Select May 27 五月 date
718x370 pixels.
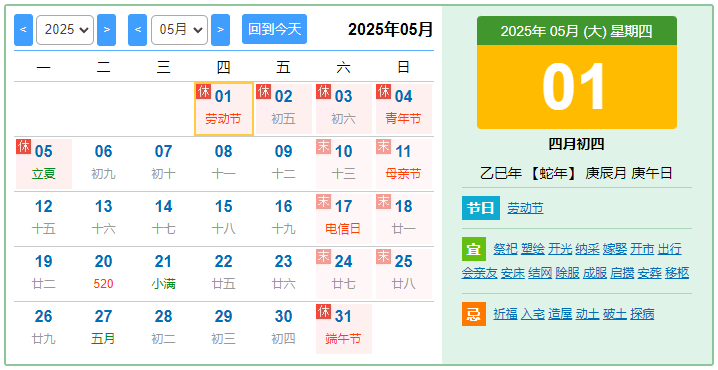pyautogui.click(x=103, y=329)
